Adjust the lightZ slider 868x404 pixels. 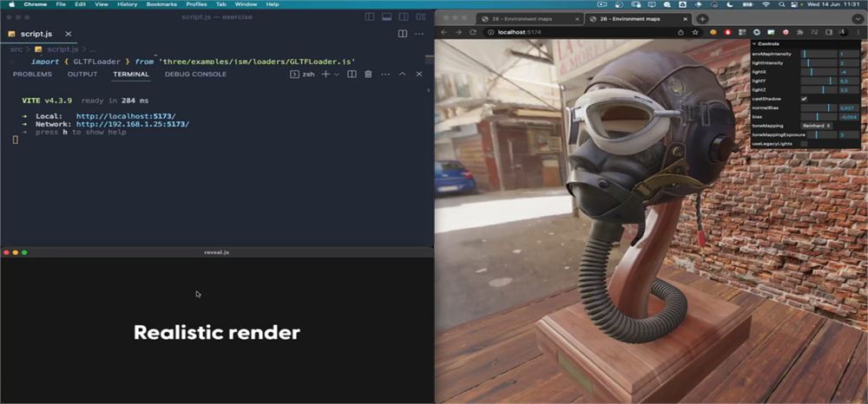(819, 90)
